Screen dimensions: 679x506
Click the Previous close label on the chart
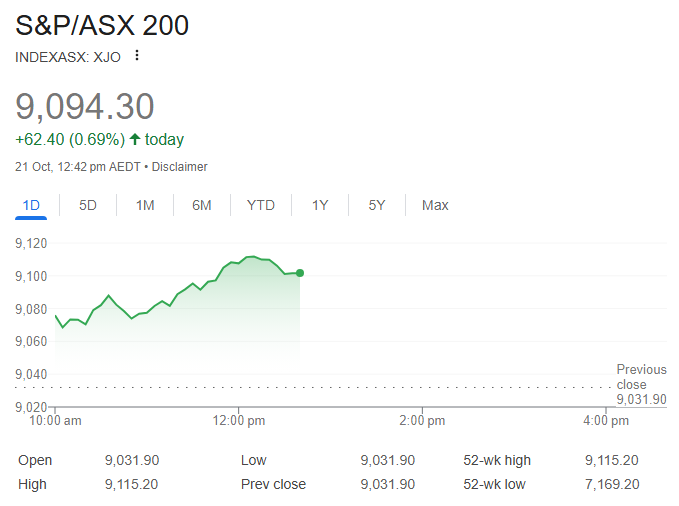click(641, 377)
